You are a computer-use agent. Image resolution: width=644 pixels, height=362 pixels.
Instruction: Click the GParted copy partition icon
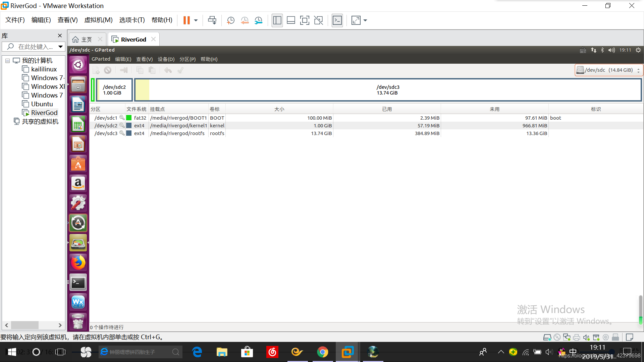point(140,70)
